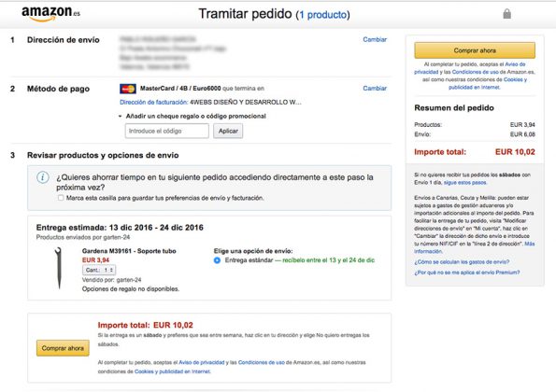Open ¿Cómo se calculan los gastos de envío?

462,262
